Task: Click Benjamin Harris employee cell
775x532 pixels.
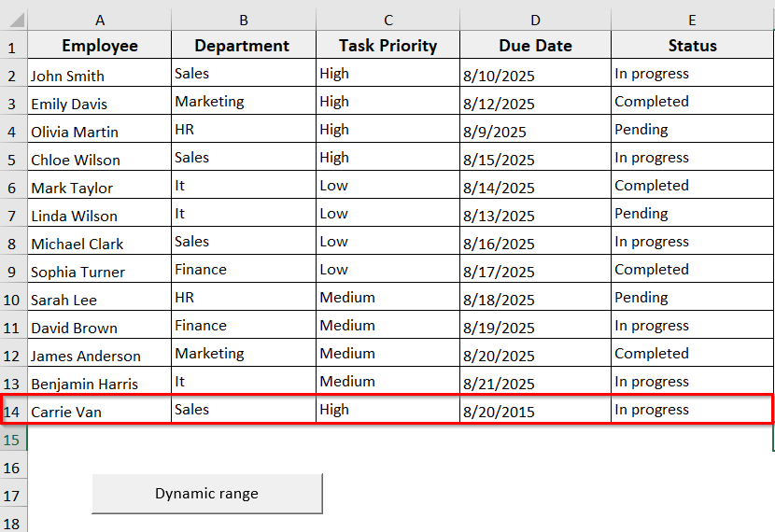Action: tap(99, 383)
